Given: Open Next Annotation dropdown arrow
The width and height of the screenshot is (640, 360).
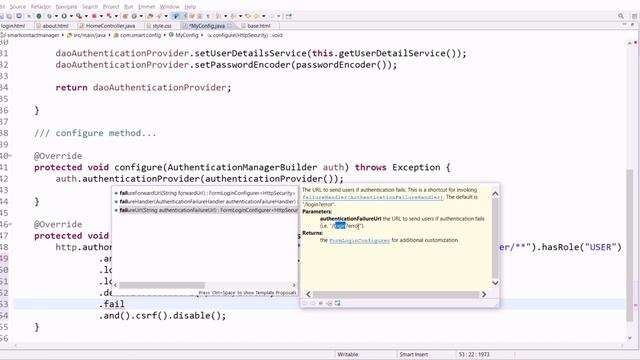Looking at the screenshot, I should 225,16.
